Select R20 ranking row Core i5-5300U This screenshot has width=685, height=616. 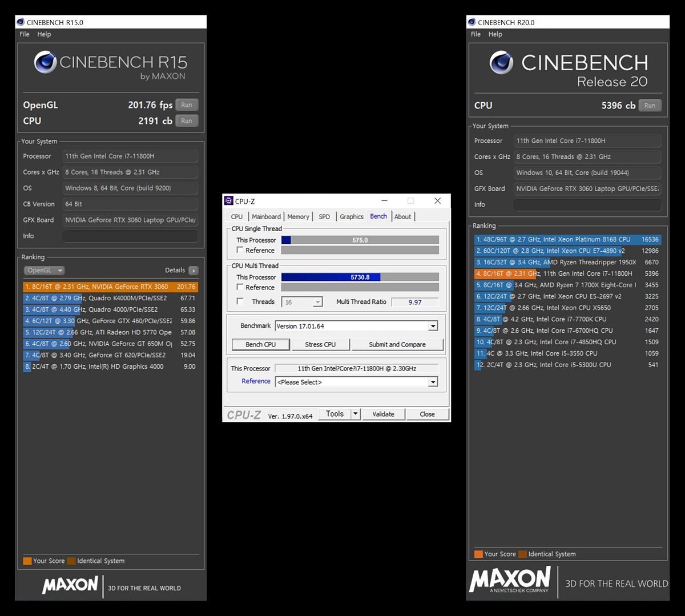pos(567,365)
